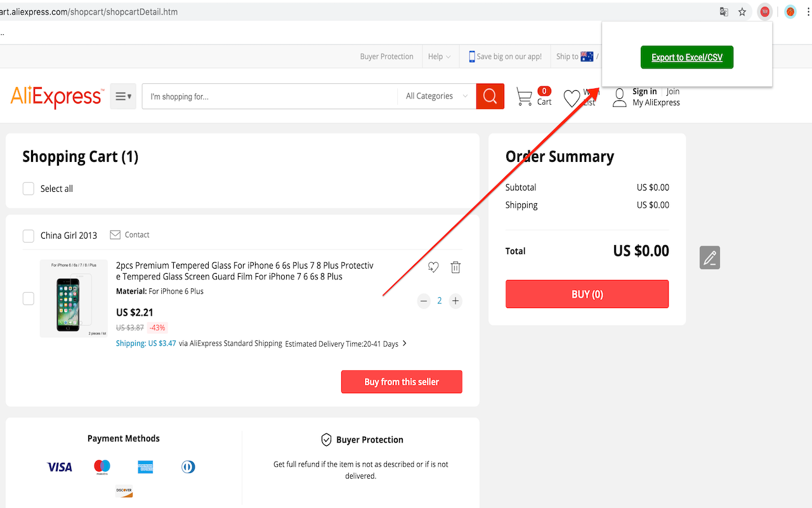Click the Visa payment logo
Viewport: 812px width, 508px height.
tap(60, 467)
